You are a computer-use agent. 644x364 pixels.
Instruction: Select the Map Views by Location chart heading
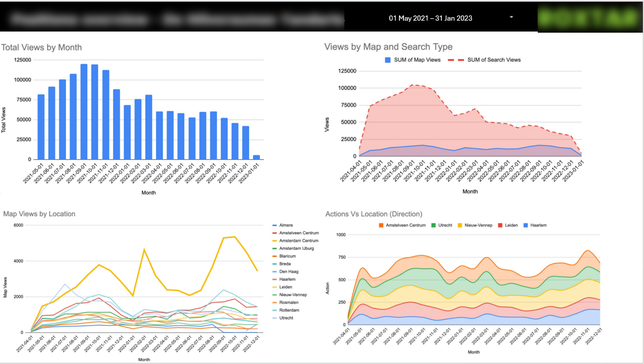(39, 214)
